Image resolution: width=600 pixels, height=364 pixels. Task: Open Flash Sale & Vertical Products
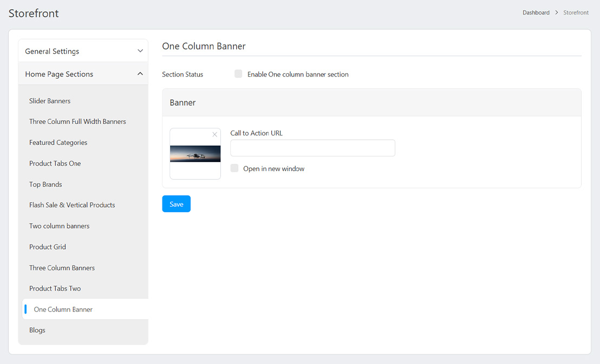tap(72, 205)
